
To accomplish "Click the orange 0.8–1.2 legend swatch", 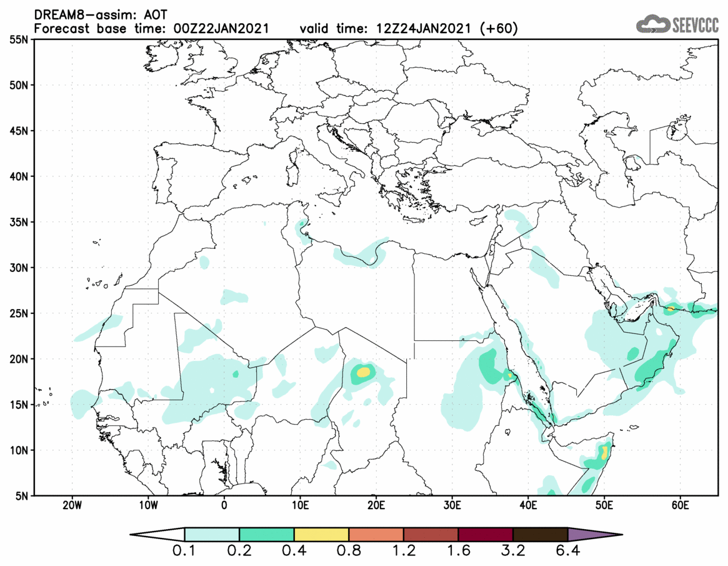I will click(x=376, y=534).
